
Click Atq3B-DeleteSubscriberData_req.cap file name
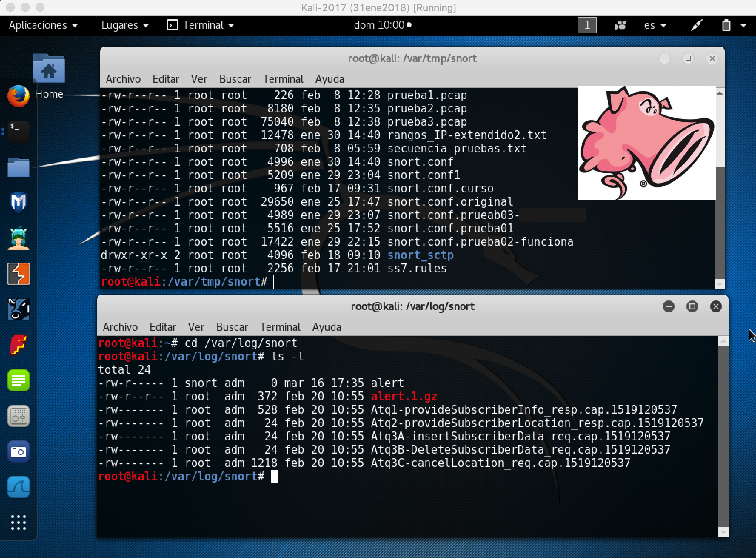point(521,450)
